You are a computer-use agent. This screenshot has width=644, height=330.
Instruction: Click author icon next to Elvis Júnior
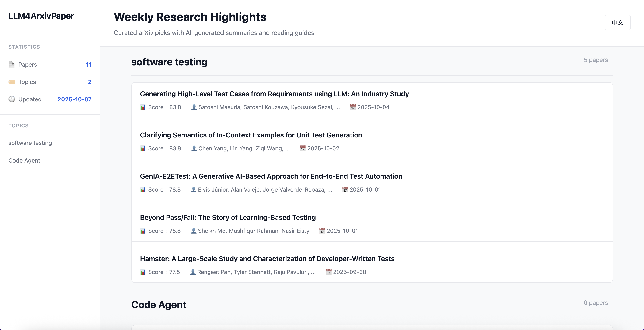(x=194, y=190)
